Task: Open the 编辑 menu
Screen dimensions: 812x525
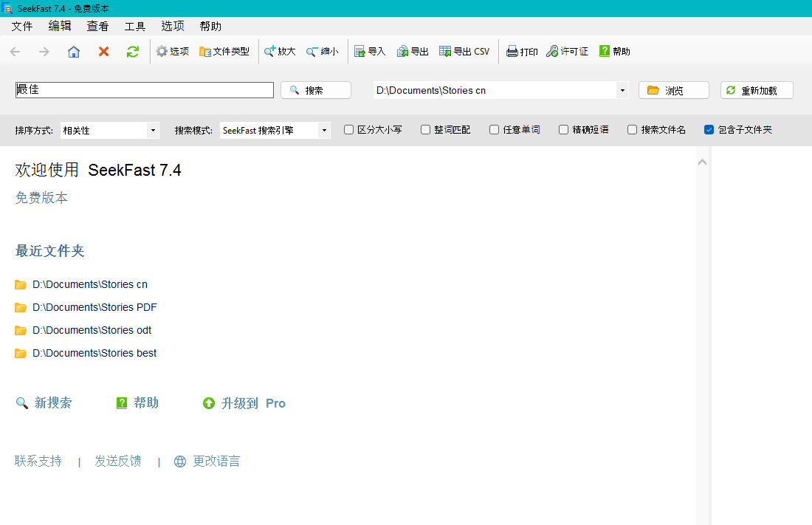Action: [60, 26]
